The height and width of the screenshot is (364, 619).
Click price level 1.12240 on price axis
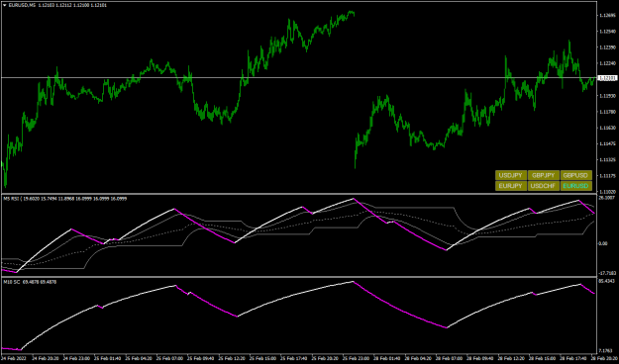[607, 63]
